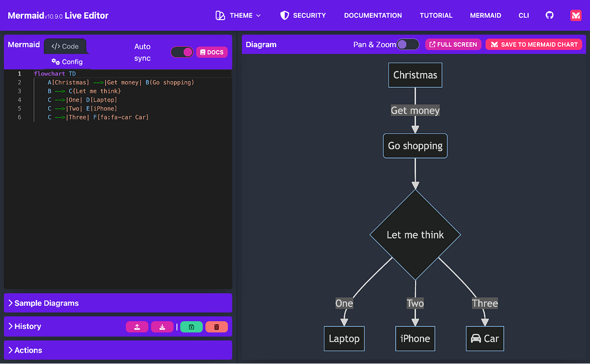Delete history using the trash icon
The width and height of the screenshot is (590, 364).
[216, 327]
